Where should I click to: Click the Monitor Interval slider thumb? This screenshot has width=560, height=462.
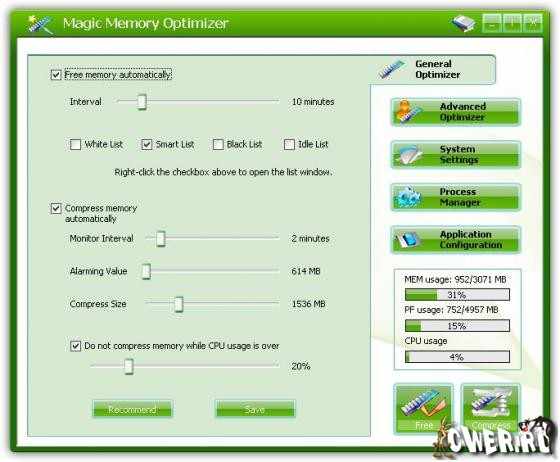click(x=161, y=238)
